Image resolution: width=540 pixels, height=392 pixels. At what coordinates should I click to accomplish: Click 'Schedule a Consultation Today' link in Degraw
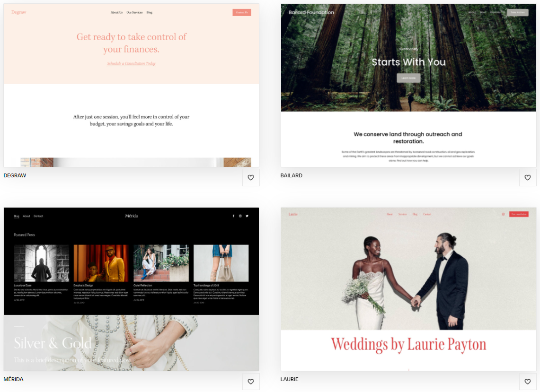[x=131, y=63]
